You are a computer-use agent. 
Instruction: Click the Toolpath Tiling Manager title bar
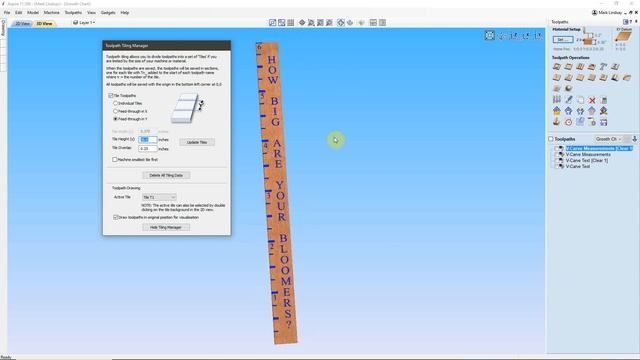point(167,46)
